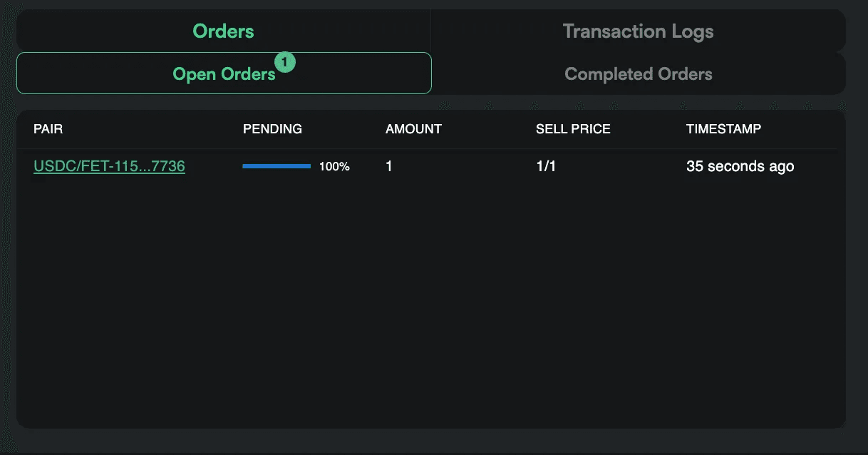This screenshot has width=868, height=455.
Task: Click the 1/1 sell price value
Action: pyautogui.click(x=546, y=166)
